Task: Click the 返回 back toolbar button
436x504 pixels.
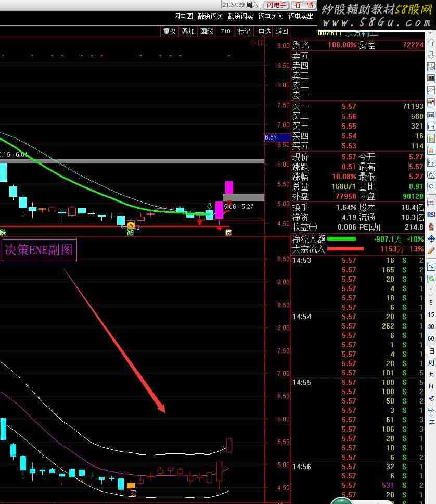Action: tap(282, 31)
